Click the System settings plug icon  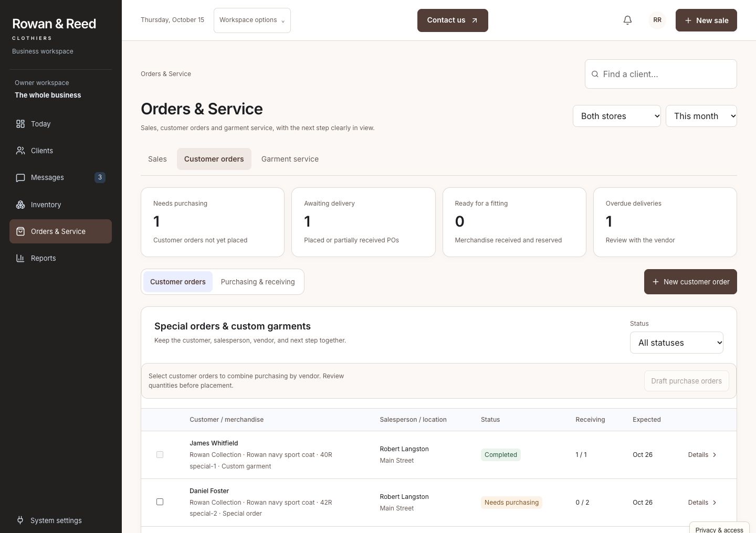coord(20,520)
